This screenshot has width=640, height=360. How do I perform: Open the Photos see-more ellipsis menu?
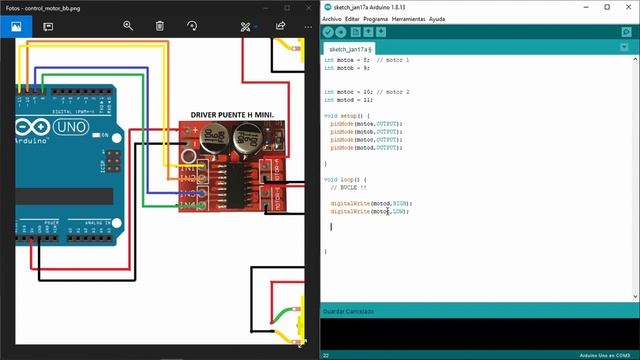tap(308, 27)
